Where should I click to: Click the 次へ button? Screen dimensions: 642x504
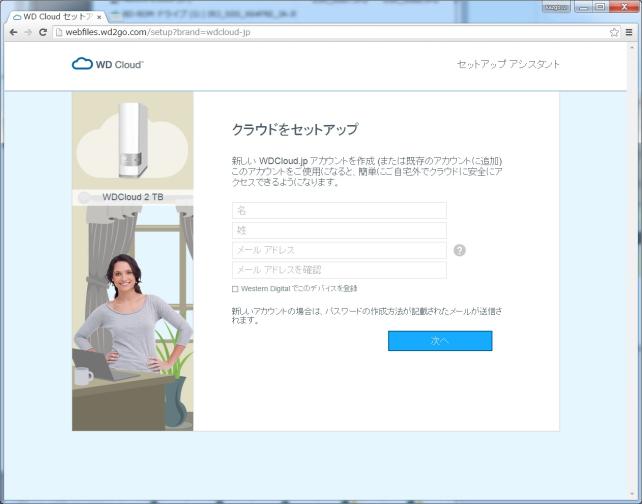point(440,341)
